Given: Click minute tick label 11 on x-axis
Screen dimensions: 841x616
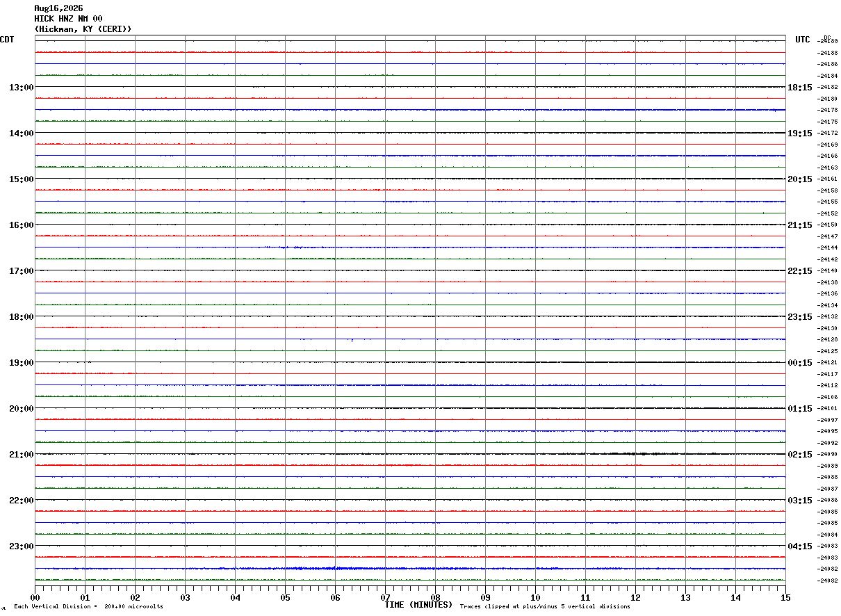Looking at the screenshot, I should pyautogui.click(x=585, y=597).
